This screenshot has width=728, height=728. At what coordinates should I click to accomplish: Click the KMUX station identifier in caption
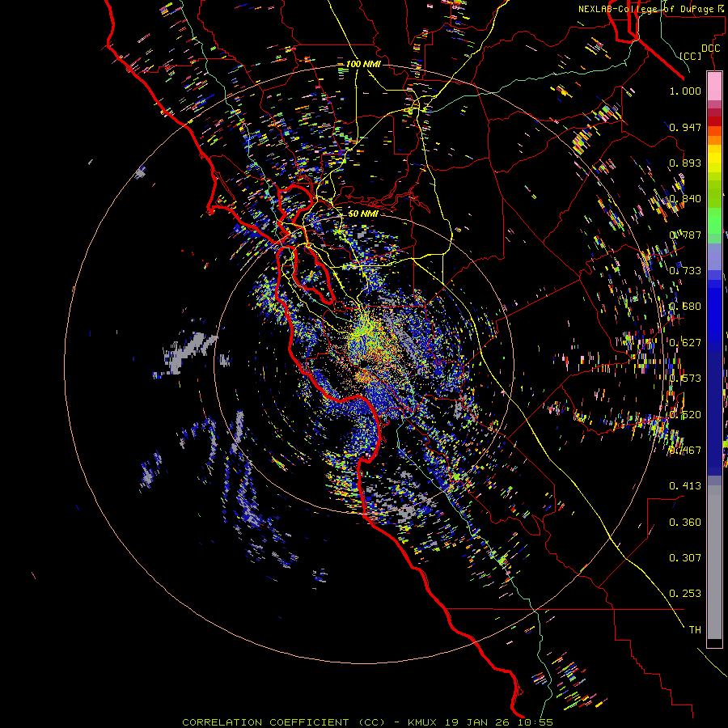click(423, 722)
